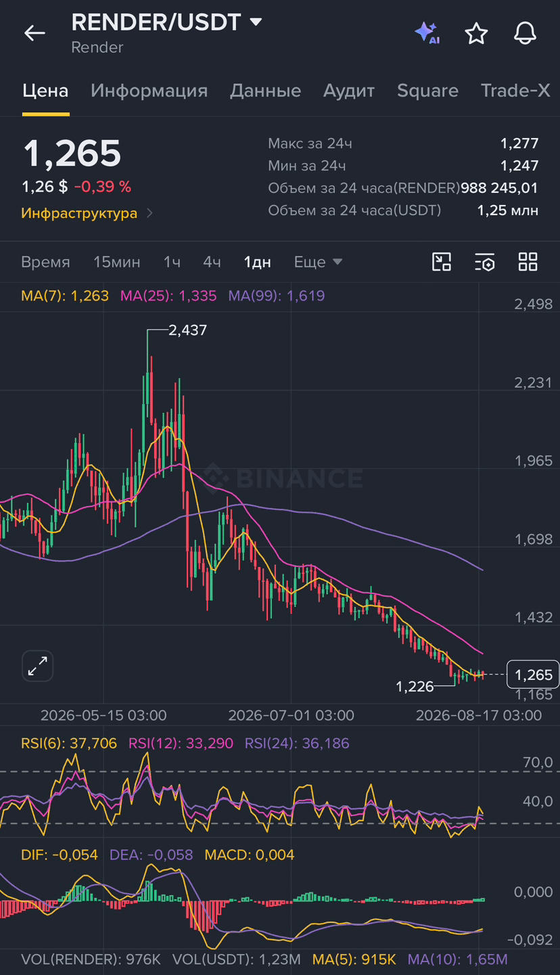Switch to the 'Square' tab
Screen dimensions: 560x975
click(x=427, y=91)
